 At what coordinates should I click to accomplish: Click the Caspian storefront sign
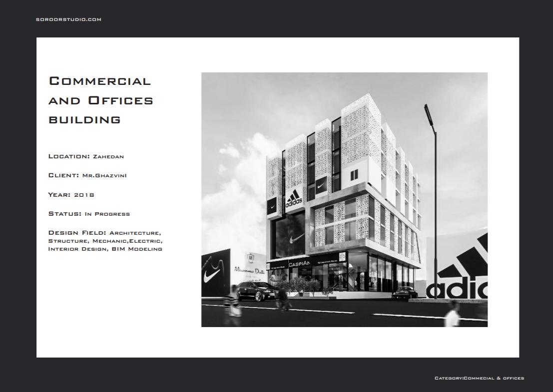[x=299, y=264]
